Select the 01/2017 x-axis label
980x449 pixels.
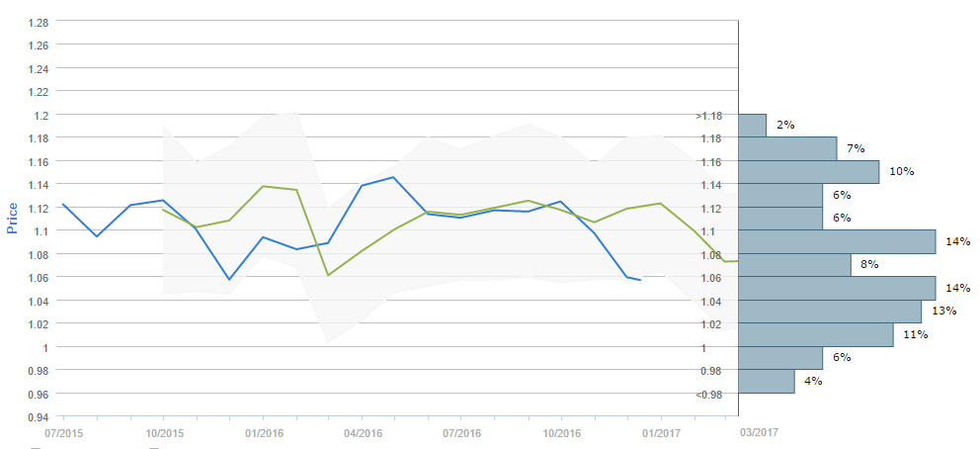coord(661,433)
